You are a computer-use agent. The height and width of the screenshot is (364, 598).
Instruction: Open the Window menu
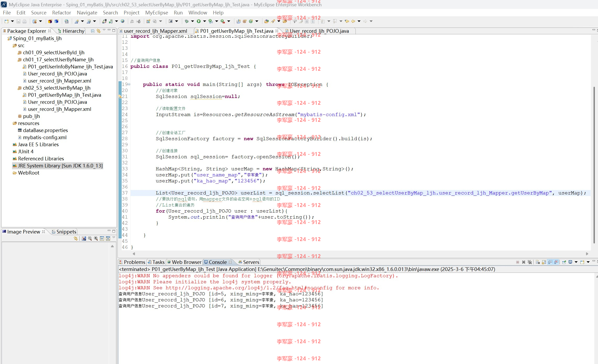tap(198, 13)
